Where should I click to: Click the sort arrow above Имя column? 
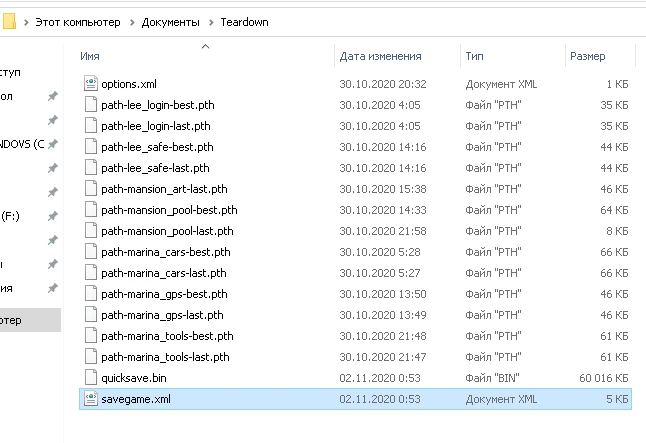(205, 47)
